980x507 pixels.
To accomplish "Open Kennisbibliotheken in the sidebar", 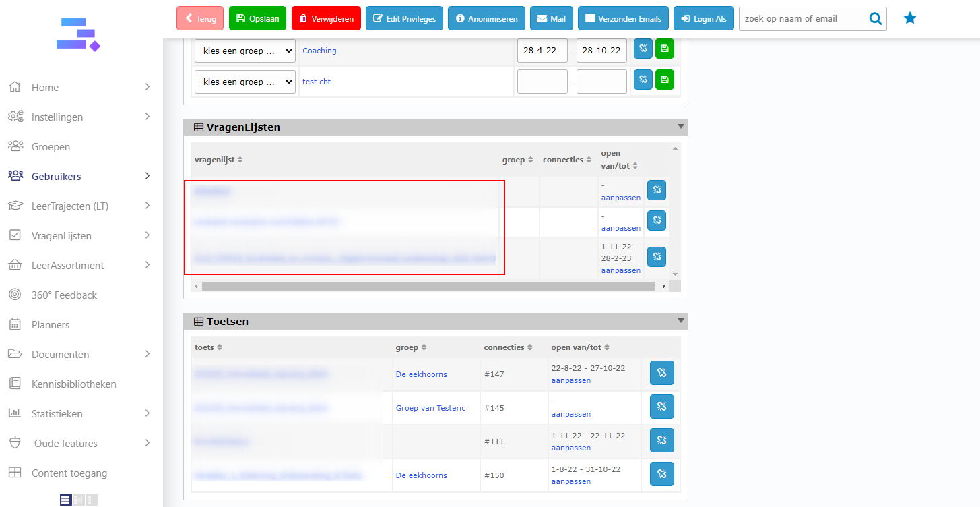I will click(73, 384).
